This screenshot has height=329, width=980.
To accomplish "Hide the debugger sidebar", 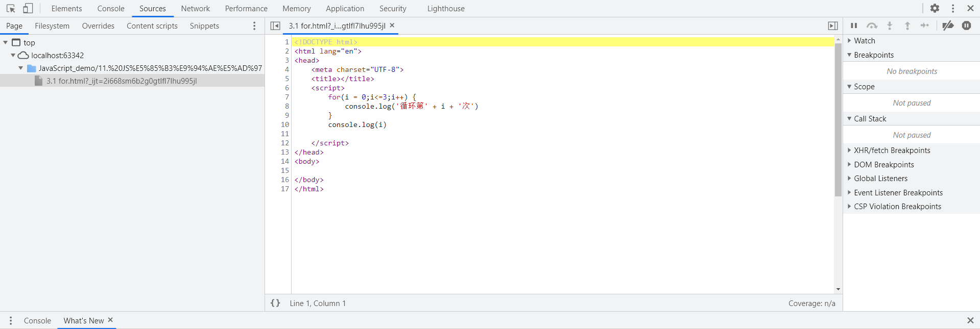I will coord(833,26).
